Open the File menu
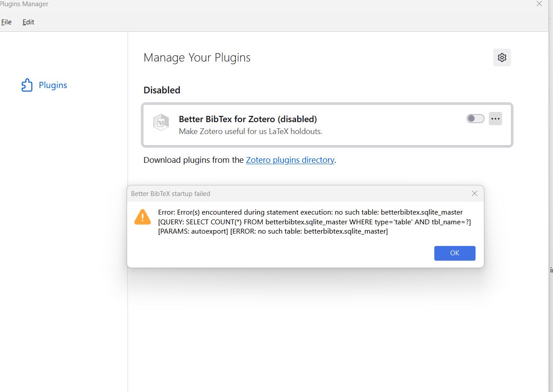Viewport: 553px width, 392px height. tap(6, 22)
